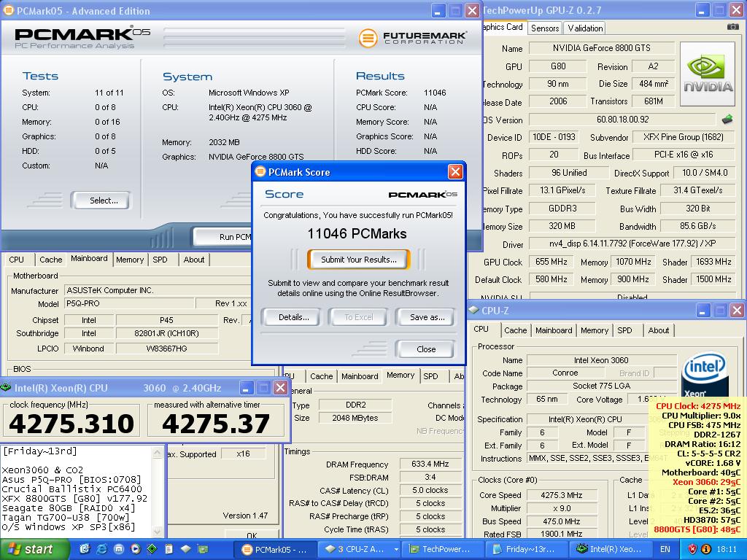Image resolution: width=747 pixels, height=560 pixels.
Task: Click the 11046 PCMarks score text
Action: coord(357,234)
